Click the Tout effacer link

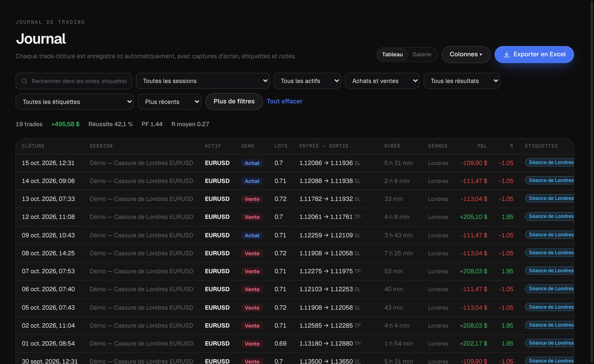(x=284, y=101)
